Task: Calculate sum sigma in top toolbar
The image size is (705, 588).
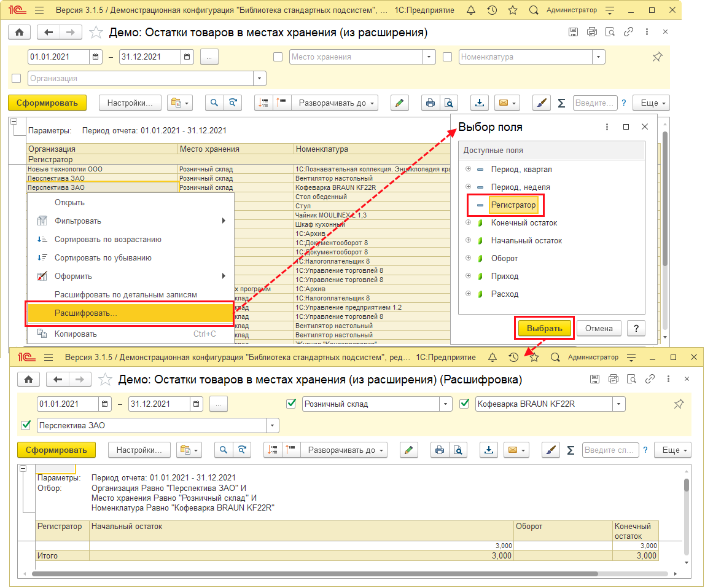Action: (x=561, y=103)
